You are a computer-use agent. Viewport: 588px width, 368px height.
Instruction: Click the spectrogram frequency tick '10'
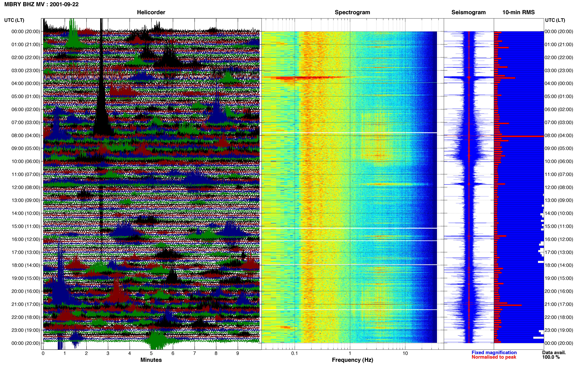[405, 353]
